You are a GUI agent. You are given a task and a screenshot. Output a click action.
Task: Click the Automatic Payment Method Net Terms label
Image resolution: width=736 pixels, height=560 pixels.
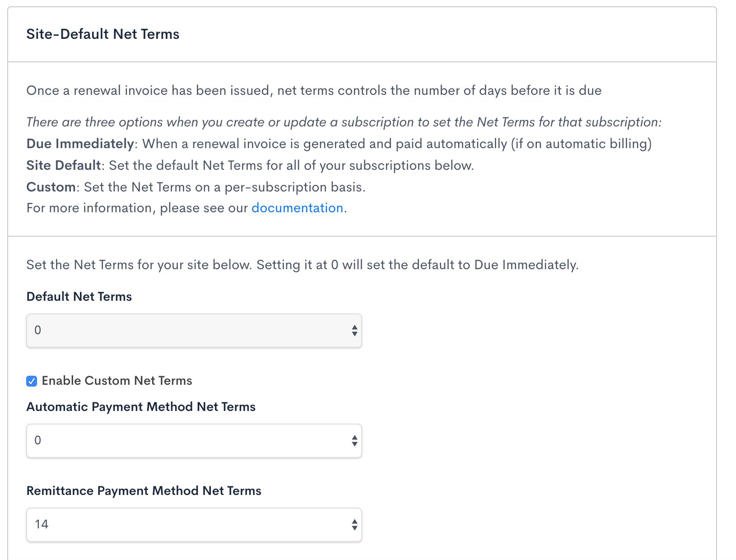141,407
